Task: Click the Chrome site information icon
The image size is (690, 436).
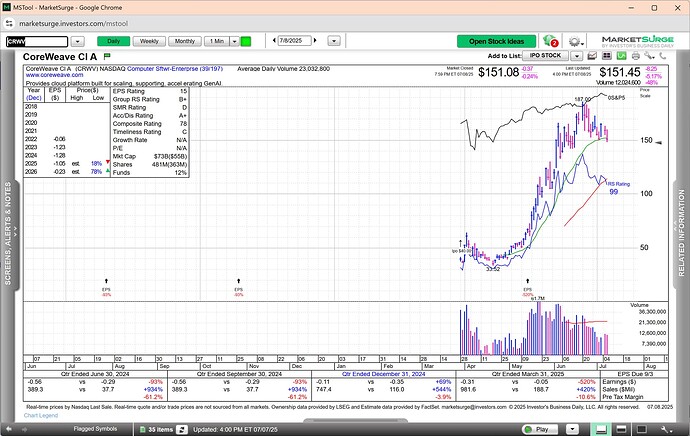Action: click(9, 24)
